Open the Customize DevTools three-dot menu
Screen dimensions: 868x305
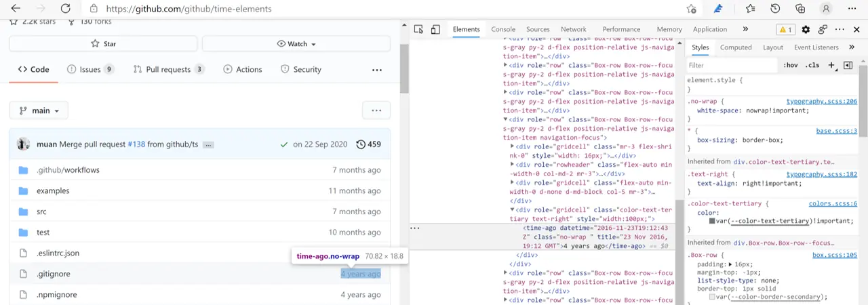(840, 29)
